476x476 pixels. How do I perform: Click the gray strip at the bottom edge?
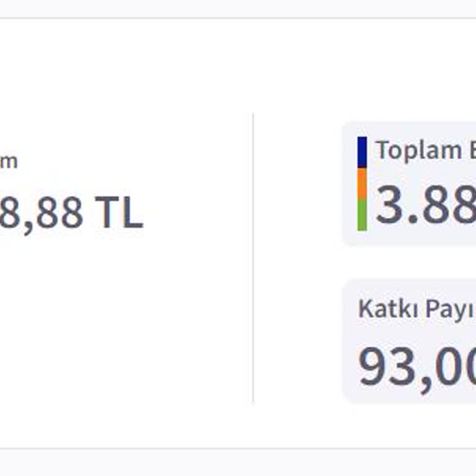238,462
